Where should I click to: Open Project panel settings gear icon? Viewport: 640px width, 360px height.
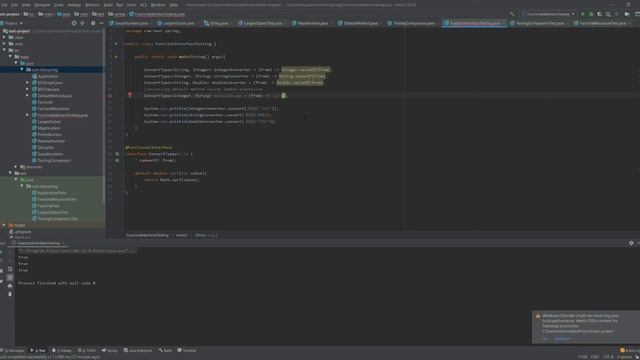tap(93, 23)
